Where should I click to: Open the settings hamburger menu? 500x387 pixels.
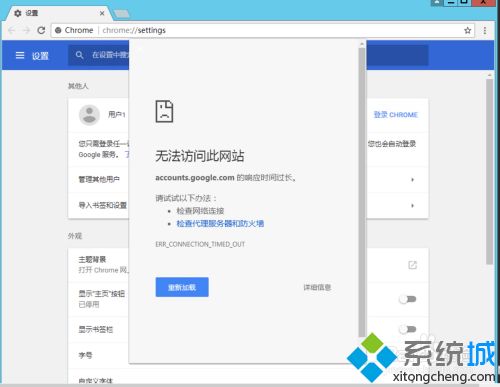click(20, 55)
